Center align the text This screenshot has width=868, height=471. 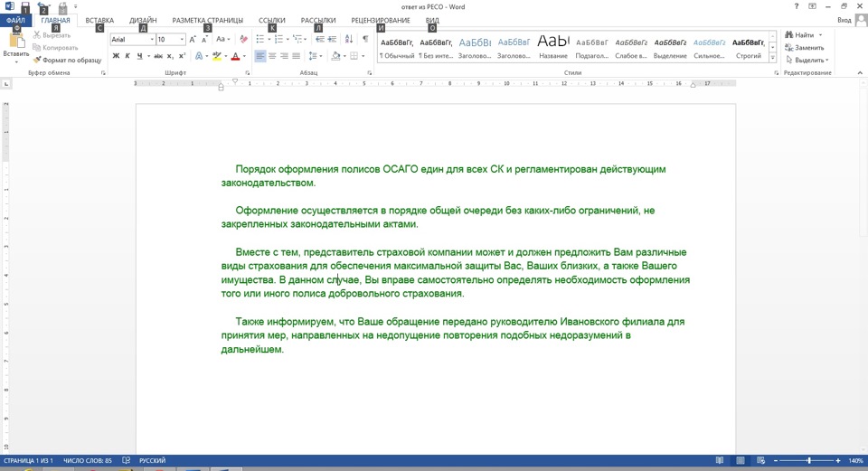tap(272, 56)
